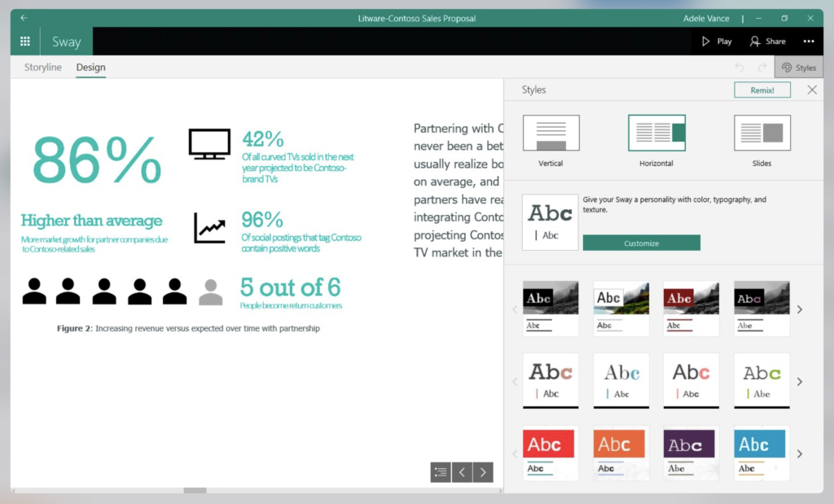Show next photo styles with right chevron
Viewport: 834px width, 504px height.
click(x=800, y=309)
